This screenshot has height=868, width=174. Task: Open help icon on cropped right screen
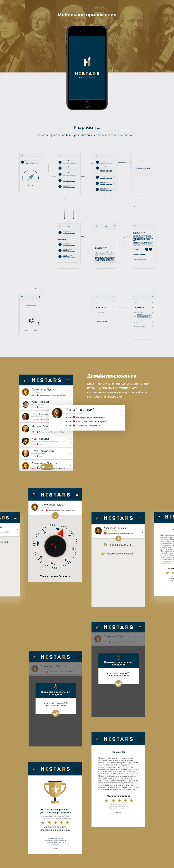159,517
